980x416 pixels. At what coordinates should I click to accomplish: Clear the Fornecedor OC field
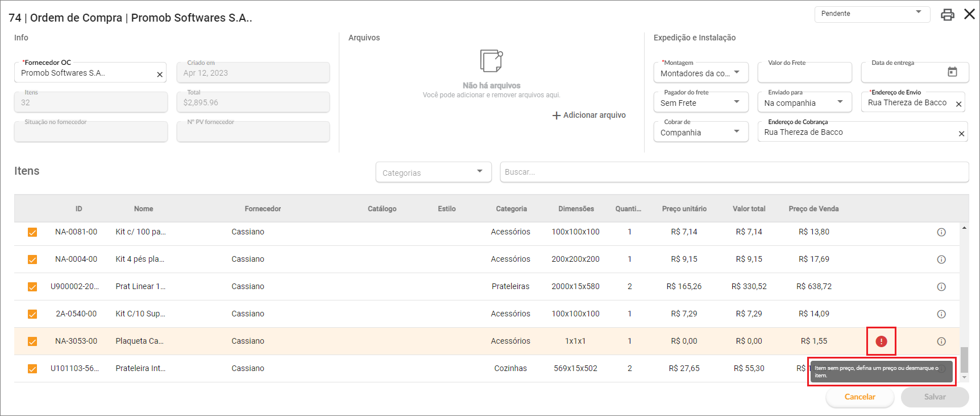[x=160, y=75]
